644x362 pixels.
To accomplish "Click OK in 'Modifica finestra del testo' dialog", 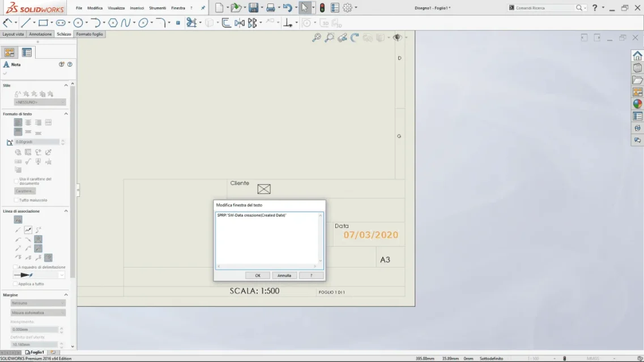I will tap(258, 275).
